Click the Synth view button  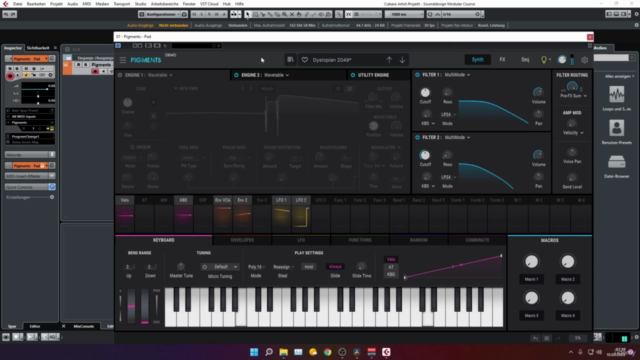click(478, 60)
